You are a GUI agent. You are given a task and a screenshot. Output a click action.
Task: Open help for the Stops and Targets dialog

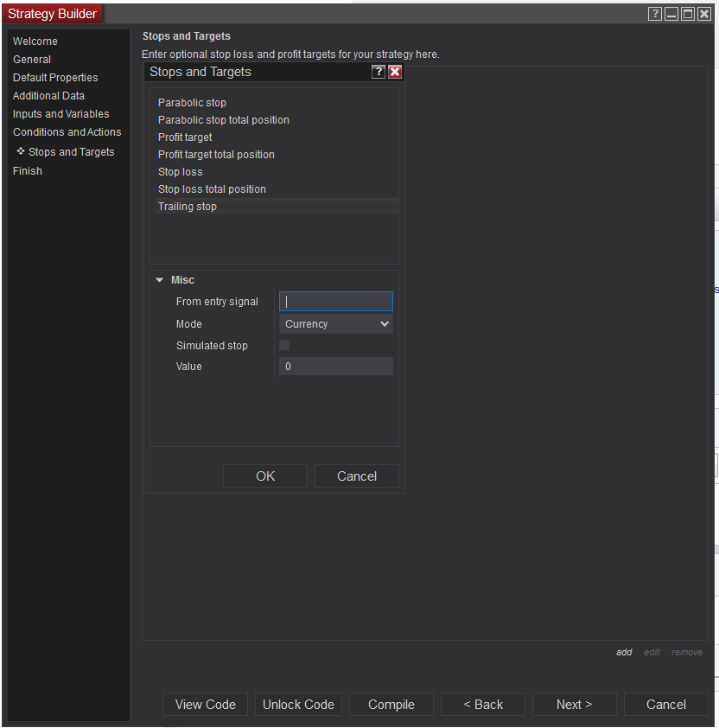click(379, 72)
